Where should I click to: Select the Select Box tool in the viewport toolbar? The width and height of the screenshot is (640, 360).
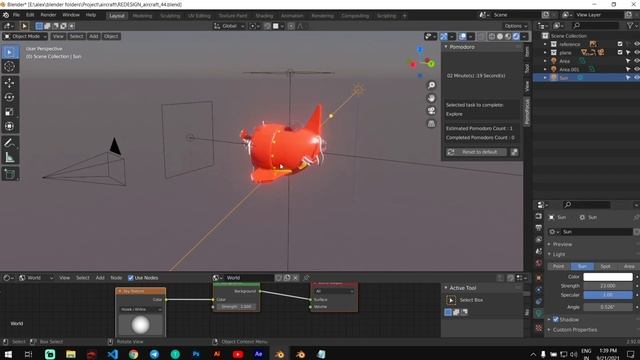tap(10, 52)
